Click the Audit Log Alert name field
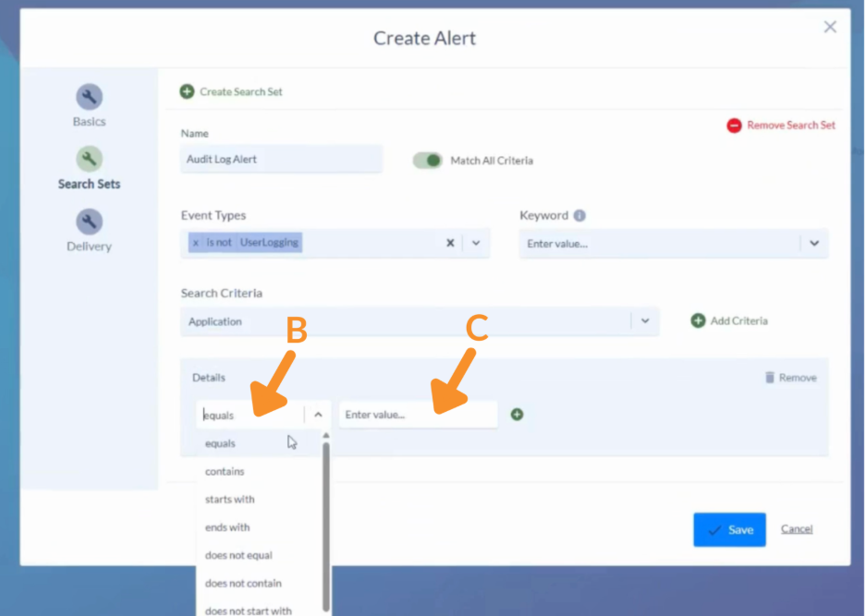Viewport: 865px width, 616px height. coord(281,159)
